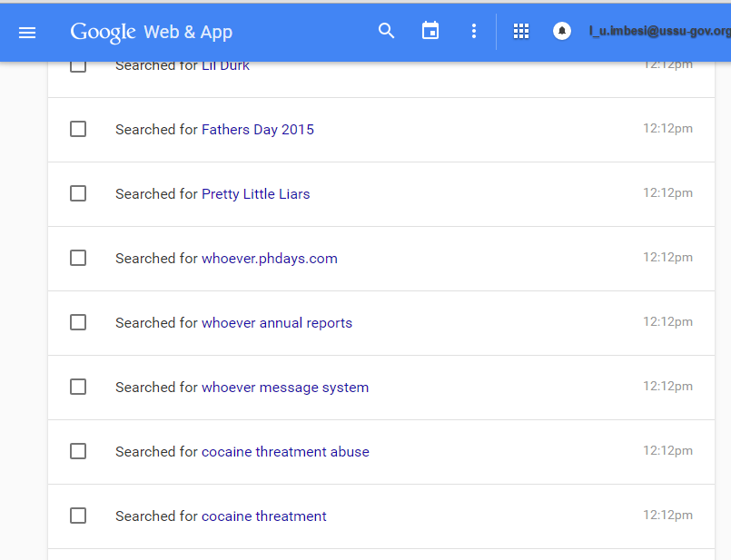Viewport: 731px width, 560px height.
Task: Open the account email menu in header
Action: click(x=659, y=31)
